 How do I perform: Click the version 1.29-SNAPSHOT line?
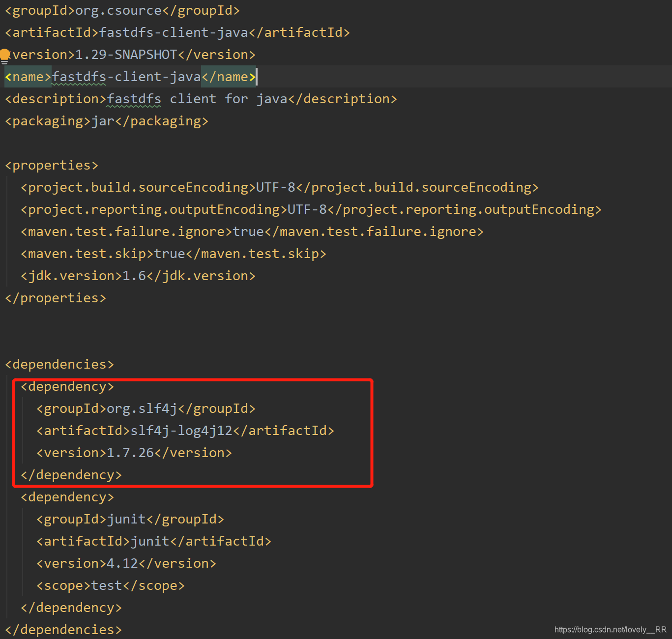coord(133,55)
